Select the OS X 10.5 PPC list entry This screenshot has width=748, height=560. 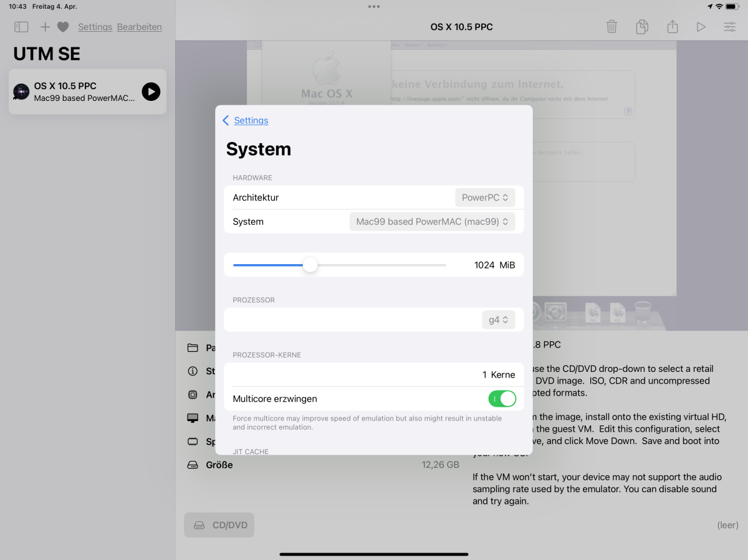click(87, 92)
